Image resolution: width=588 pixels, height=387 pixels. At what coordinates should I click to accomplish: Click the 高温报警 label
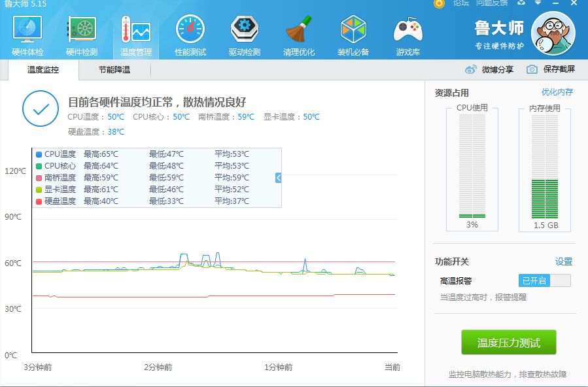456,280
